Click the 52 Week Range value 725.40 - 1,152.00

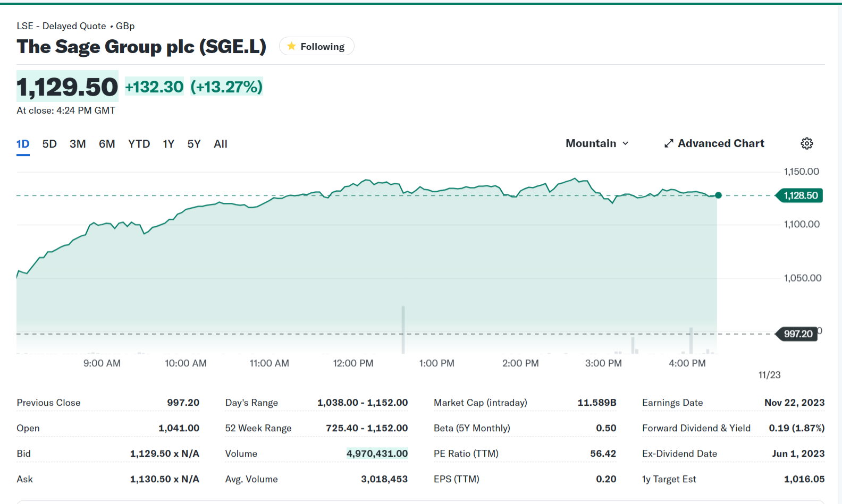(x=367, y=428)
